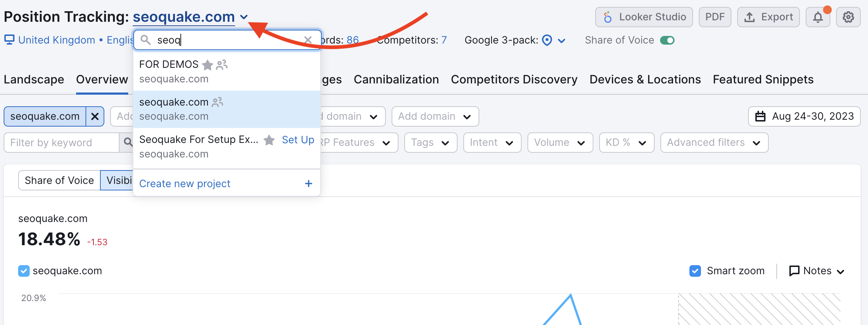The image size is (868, 325).
Task: Click the Google 3-pack location pin icon
Action: [547, 40]
